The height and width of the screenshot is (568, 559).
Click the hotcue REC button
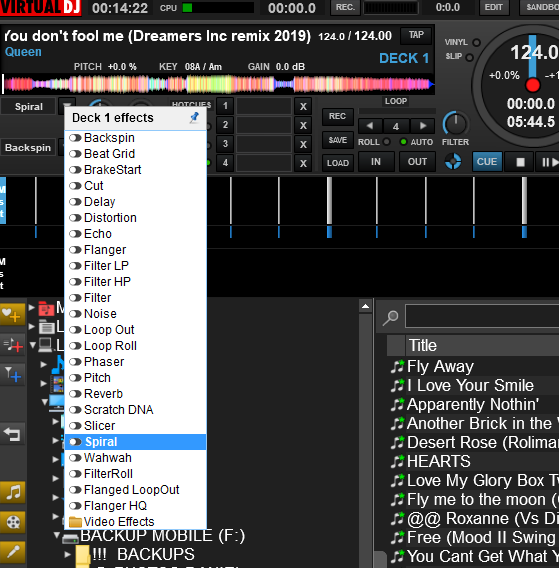point(337,117)
